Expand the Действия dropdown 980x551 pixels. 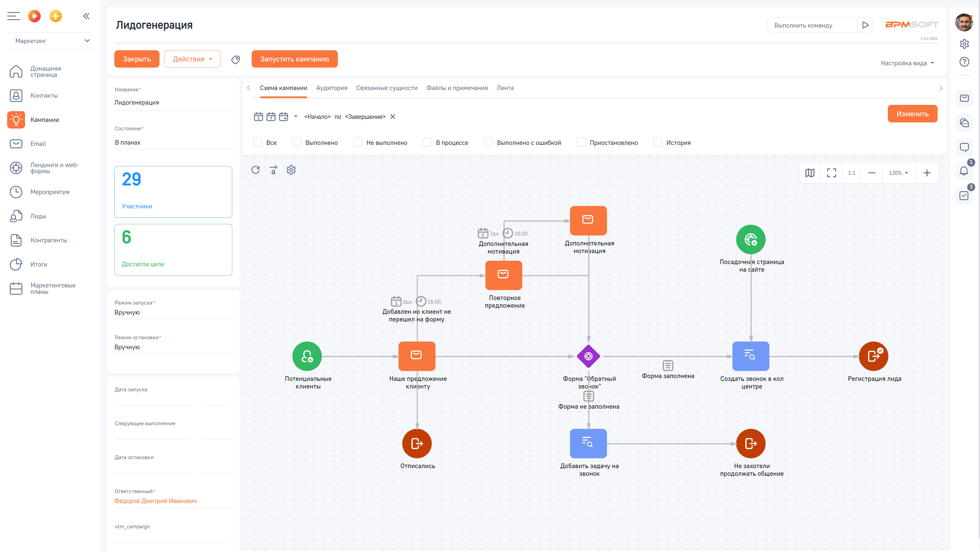click(x=192, y=59)
